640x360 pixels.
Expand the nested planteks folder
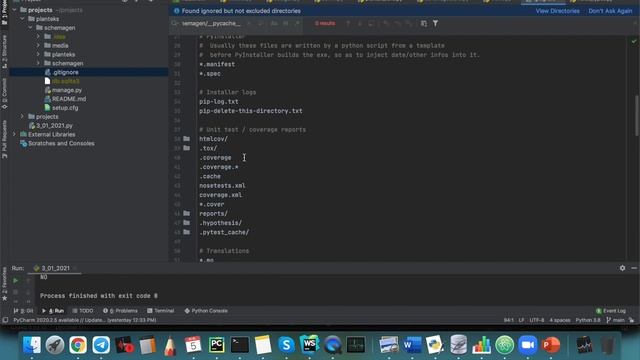coord(38,54)
